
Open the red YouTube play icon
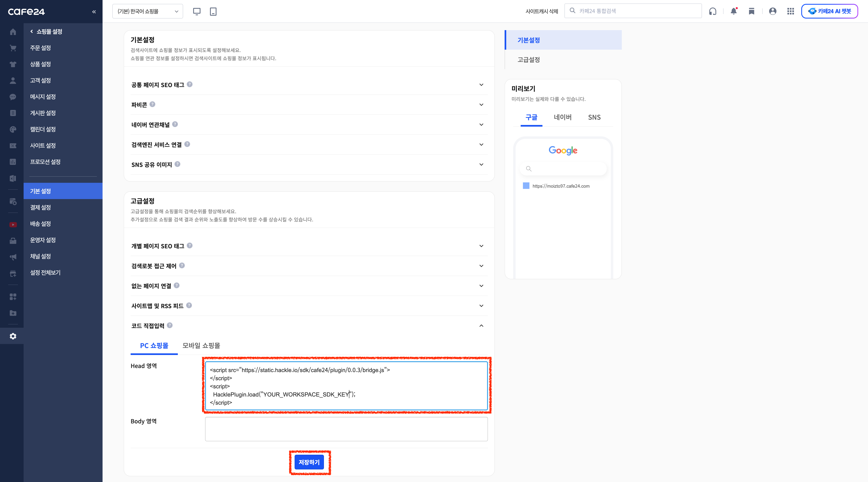click(x=13, y=225)
